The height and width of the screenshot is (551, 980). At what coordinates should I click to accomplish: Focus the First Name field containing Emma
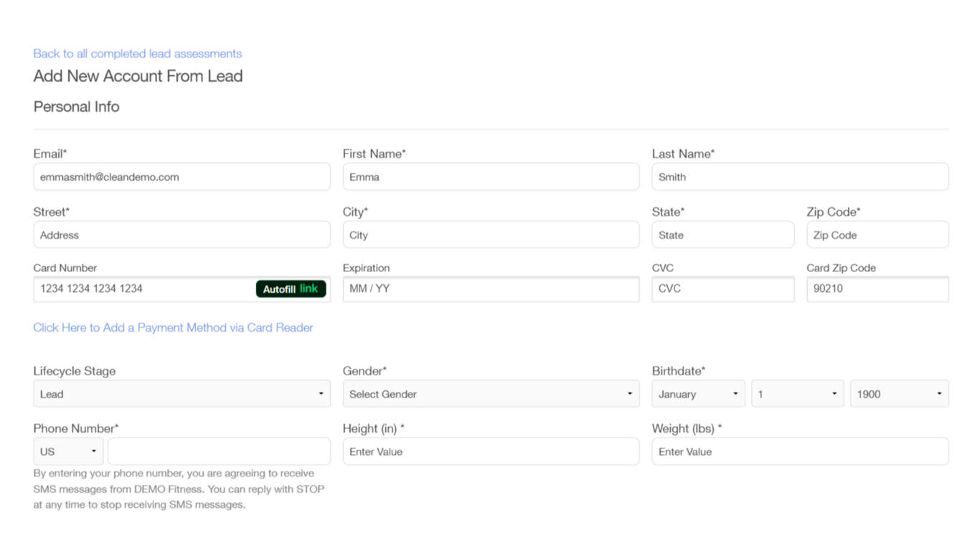tap(491, 177)
